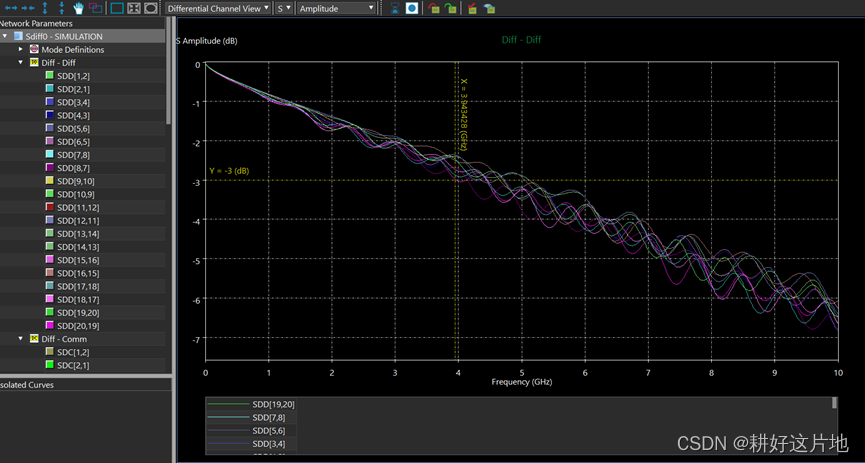
Task: Click the red arrow unlock icon
Action: point(434,8)
